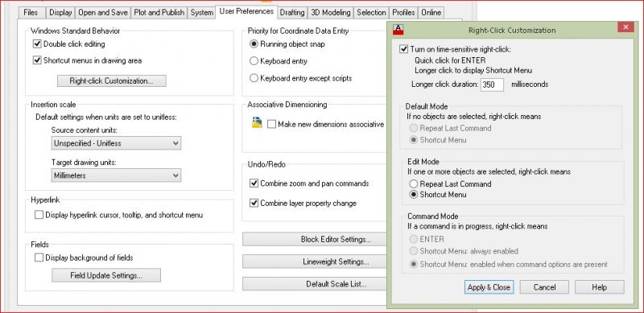Open the 3D Modeling tab
This screenshot has width=644, height=313.
(x=331, y=12)
